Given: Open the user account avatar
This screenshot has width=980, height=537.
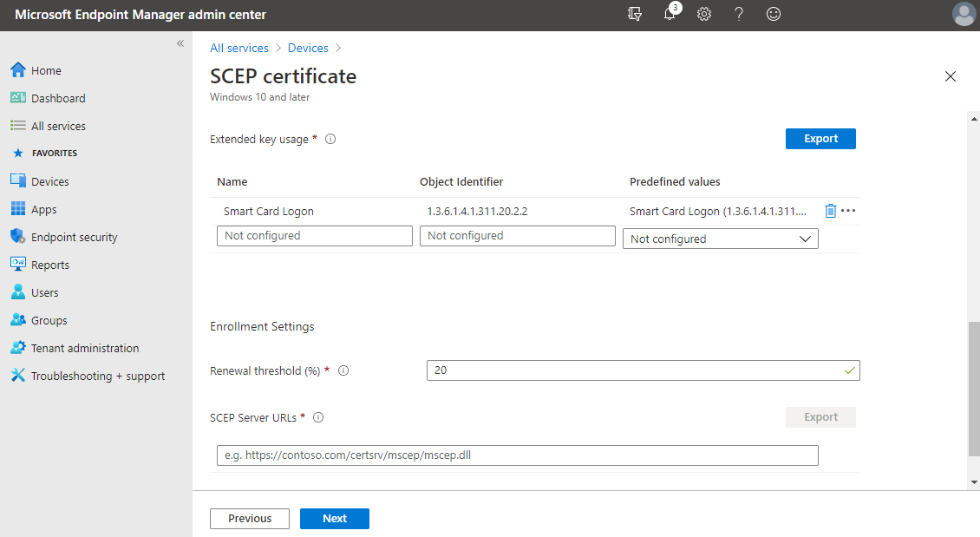Looking at the screenshot, I should 963,15.
